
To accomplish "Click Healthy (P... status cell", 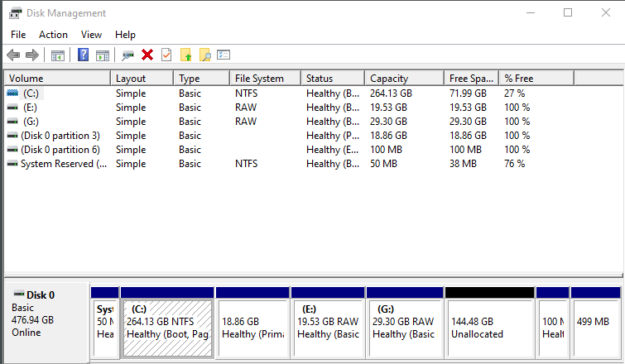I will click(x=333, y=136).
